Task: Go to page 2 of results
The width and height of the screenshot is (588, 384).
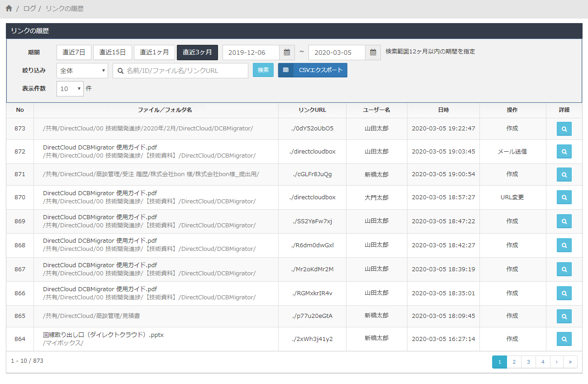Action: (514, 362)
